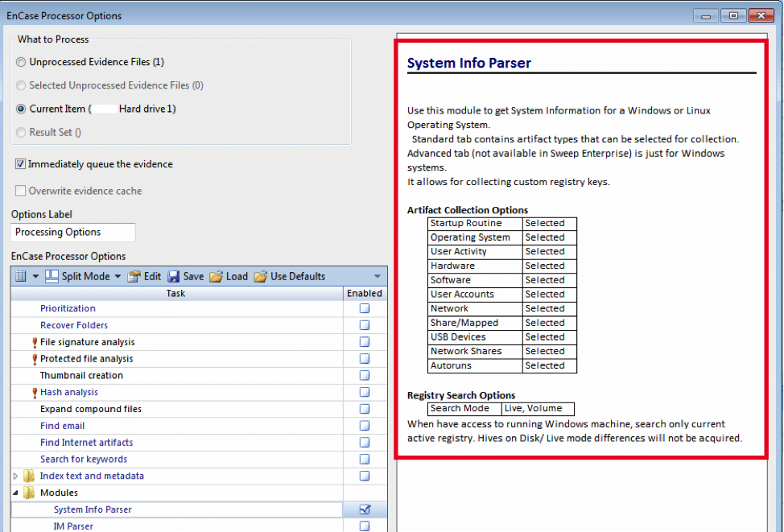Click the Use Defaults button
784x532 pixels.
(x=290, y=276)
